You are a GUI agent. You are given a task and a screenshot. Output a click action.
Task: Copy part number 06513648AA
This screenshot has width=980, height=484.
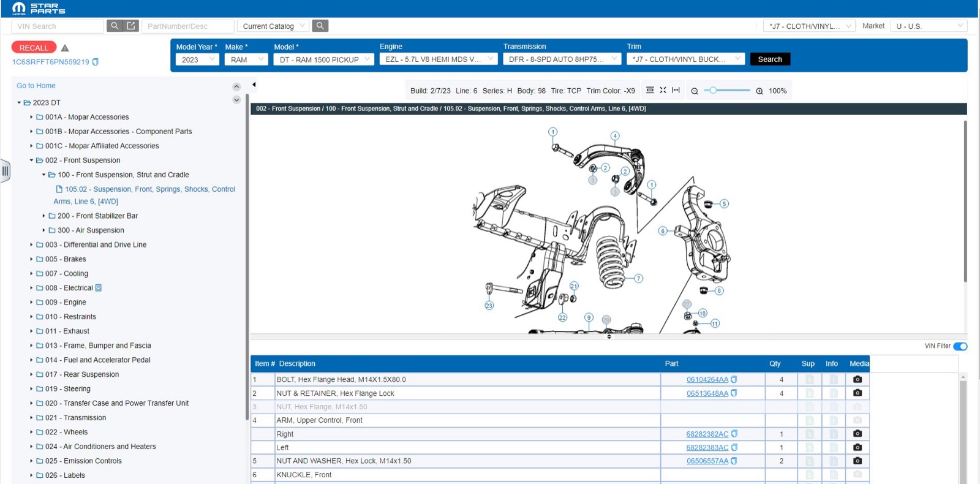(734, 393)
